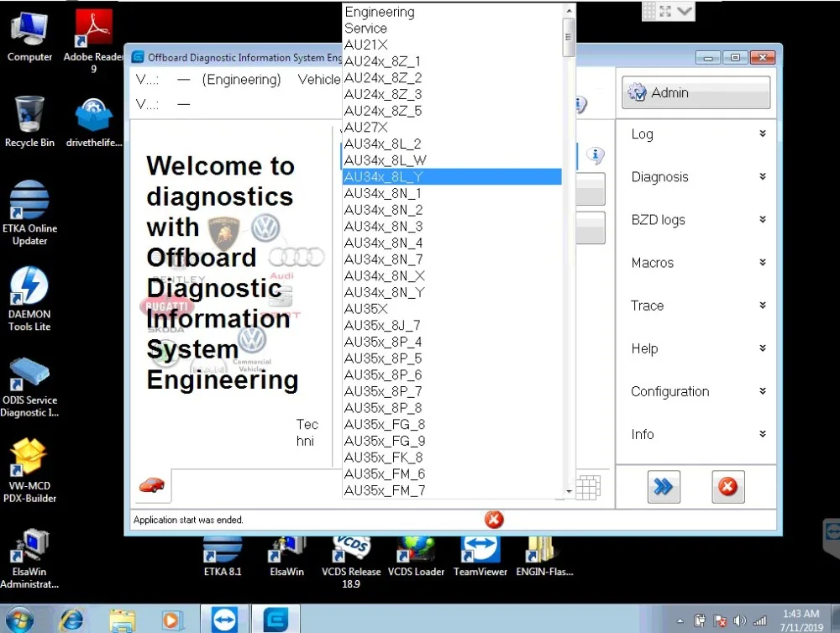Click the scroll down arrow of the list
The height and width of the screenshot is (633, 840).
[x=569, y=491]
